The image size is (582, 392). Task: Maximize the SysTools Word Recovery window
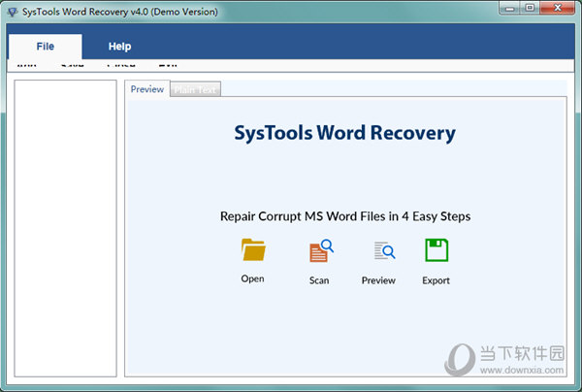(x=530, y=8)
